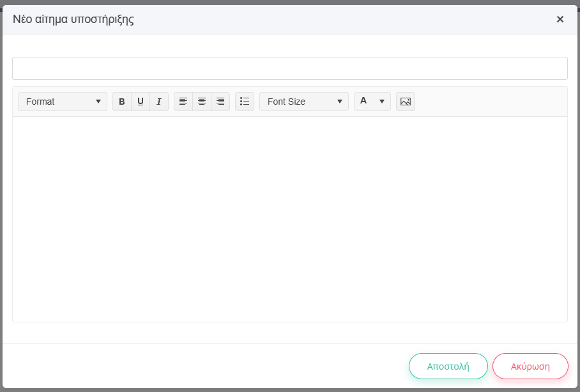Align text to the right
Viewport: 580px width, 392px height.
click(x=220, y=102)
